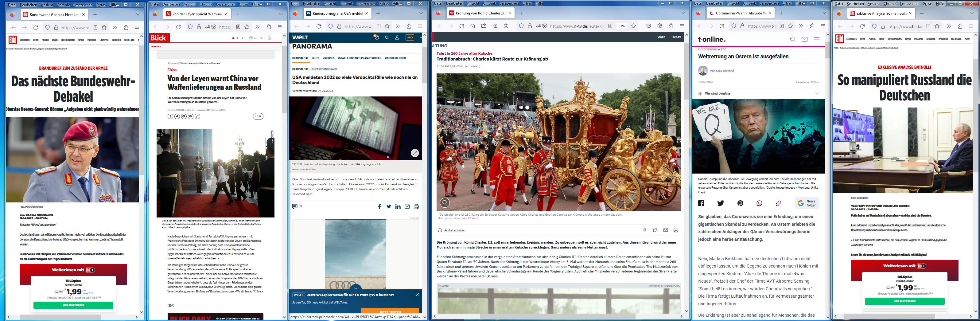
Task: Go to the home page in the n-tv window
Action: pyautogui.click(x=472, y=26)
